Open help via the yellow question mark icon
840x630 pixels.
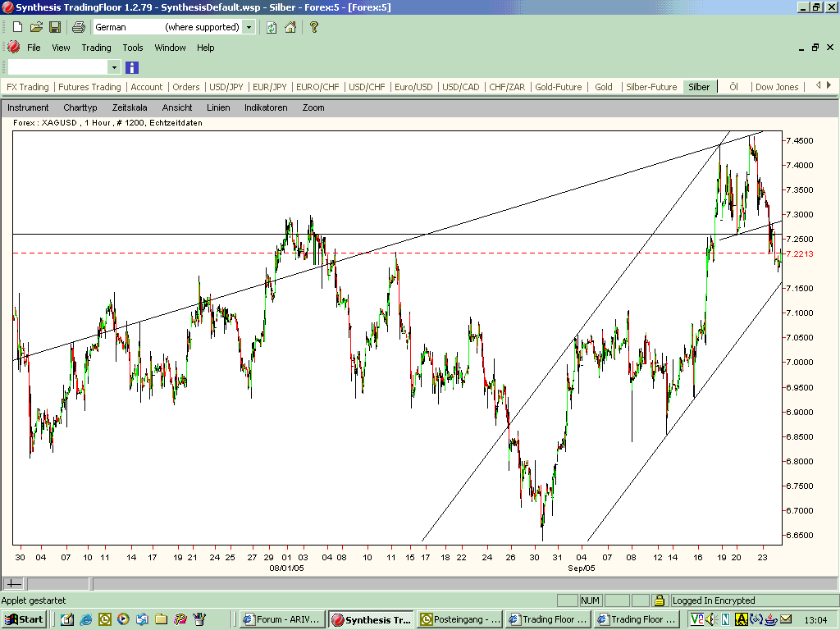point(314,27)
